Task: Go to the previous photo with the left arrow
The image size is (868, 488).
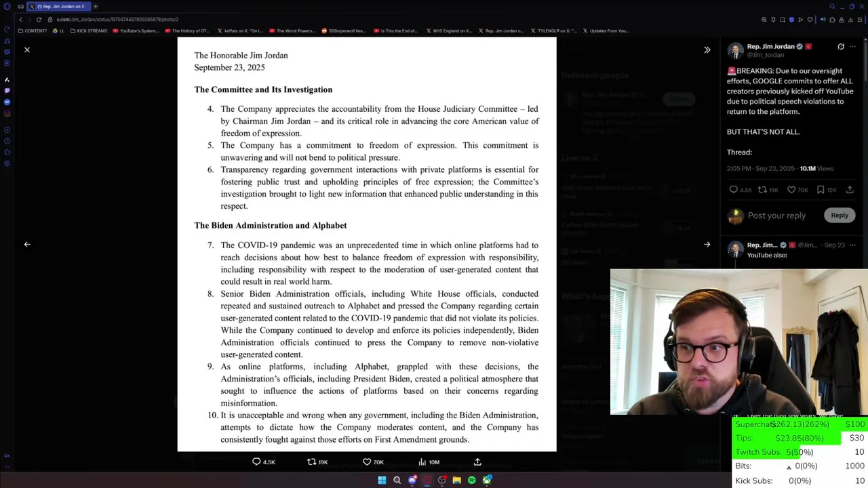Action: click(27, 245)
